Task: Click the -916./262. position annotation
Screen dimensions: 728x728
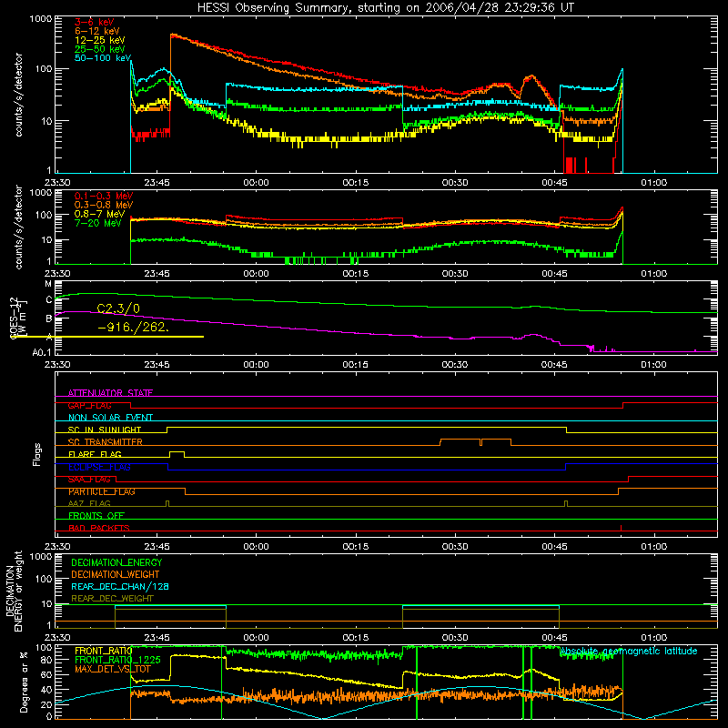Action: [x=134, y=328]
